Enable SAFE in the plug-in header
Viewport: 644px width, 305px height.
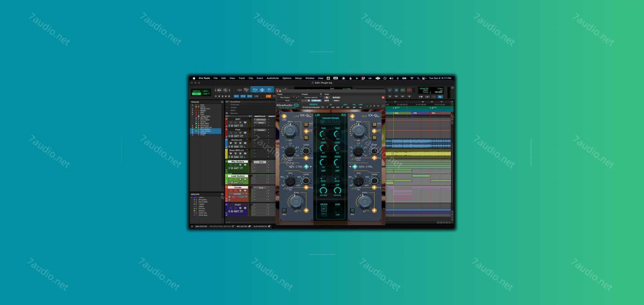(327, 100)
